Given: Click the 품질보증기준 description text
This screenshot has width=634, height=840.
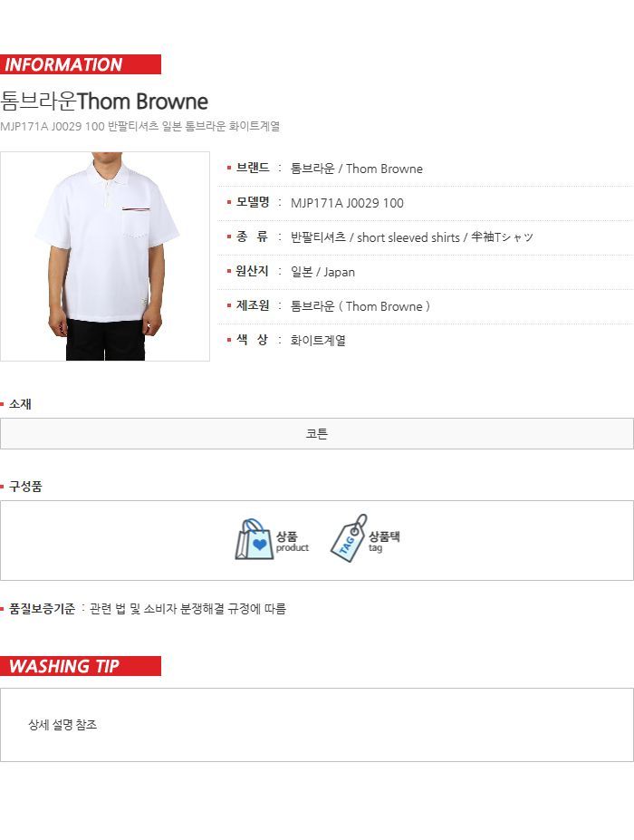Looking at the screenshot, I should click(x=187, y=609).
